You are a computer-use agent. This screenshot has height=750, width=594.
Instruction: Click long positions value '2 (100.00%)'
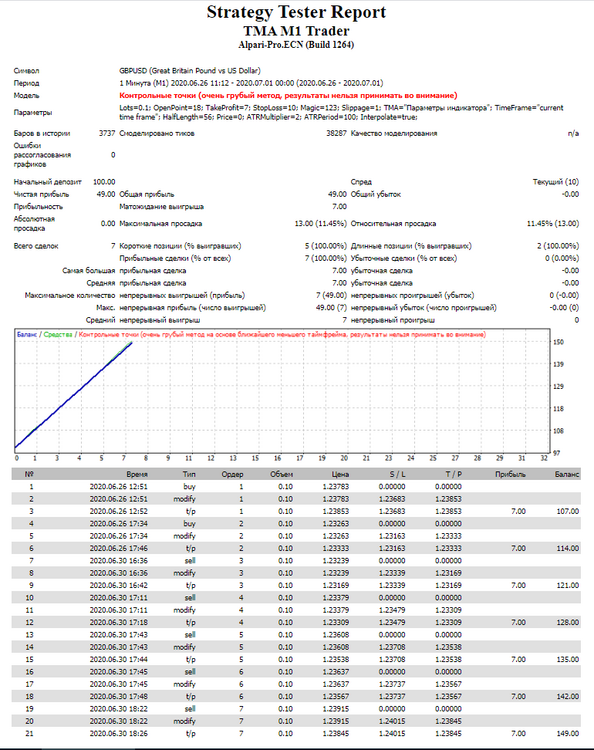tap(558, 246)
